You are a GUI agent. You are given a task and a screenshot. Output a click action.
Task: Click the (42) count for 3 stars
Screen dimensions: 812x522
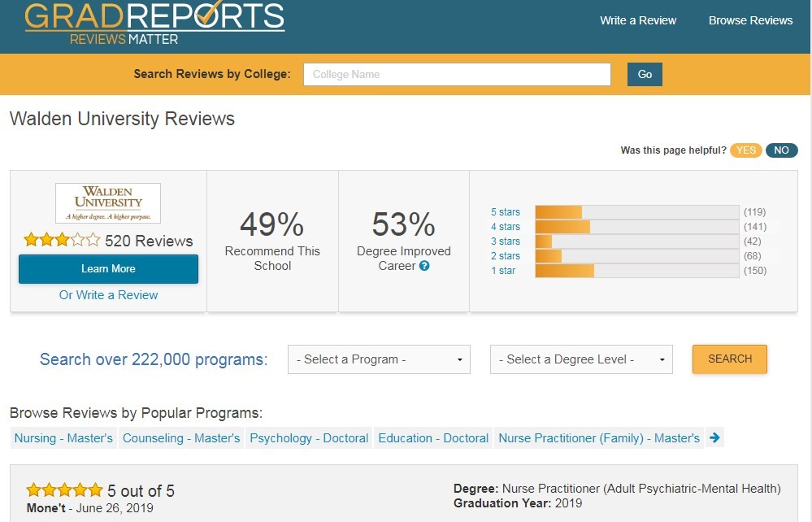(x=753, y=241)
